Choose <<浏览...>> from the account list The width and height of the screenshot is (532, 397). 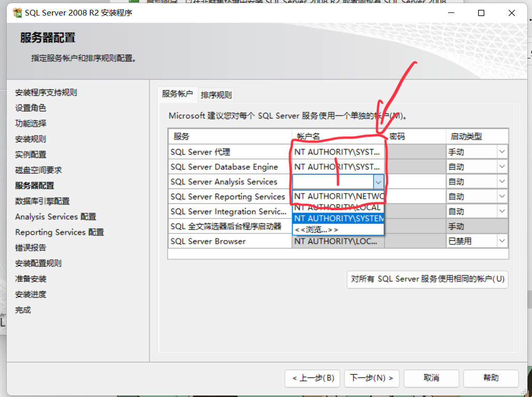(x=338, y=229)
